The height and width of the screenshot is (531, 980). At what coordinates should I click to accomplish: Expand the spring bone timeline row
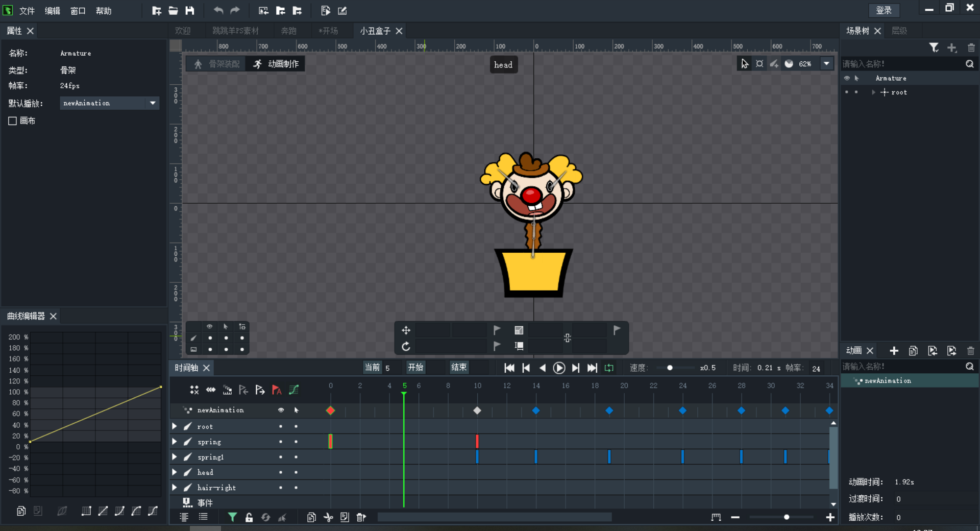coord(175,442)
